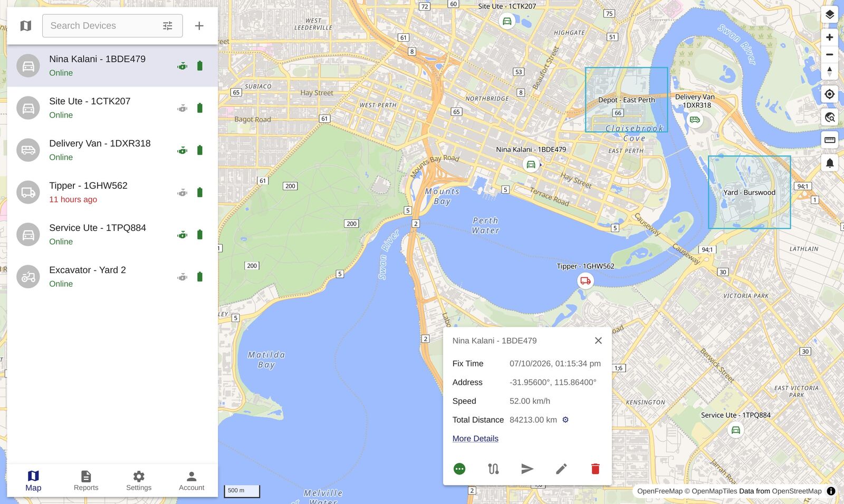Click the address coordinates in popup
The height and width of the screenshot is (504, 844).
[x=553, y=382]
